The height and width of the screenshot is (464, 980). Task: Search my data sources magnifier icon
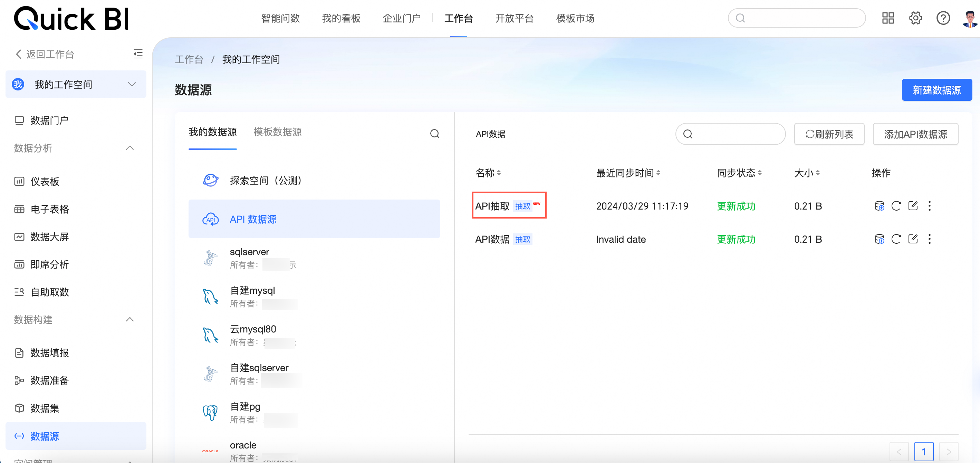(x=434, y=134)
